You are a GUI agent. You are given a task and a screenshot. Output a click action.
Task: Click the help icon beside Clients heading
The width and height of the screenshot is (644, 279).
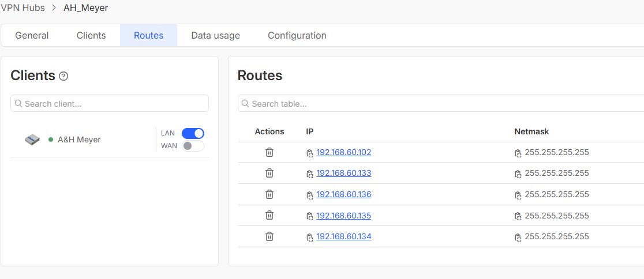[63, 76]
